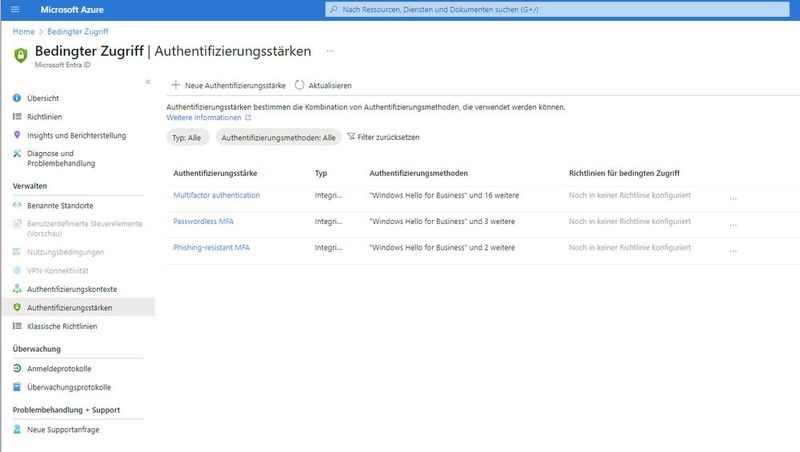Sort by Authentifizierungsstärke column header
The width and height of the screenshot is (800, 452).
pos(215,173)
